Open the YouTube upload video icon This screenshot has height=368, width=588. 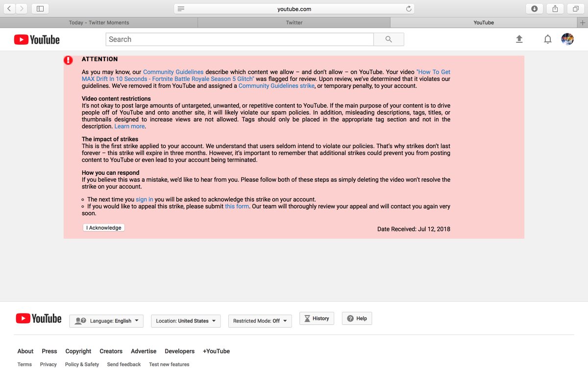[519, 39]
